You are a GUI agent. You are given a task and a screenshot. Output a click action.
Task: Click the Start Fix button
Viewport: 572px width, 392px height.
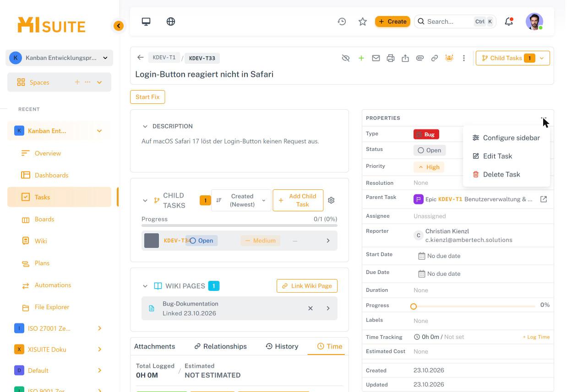[147, 97]
